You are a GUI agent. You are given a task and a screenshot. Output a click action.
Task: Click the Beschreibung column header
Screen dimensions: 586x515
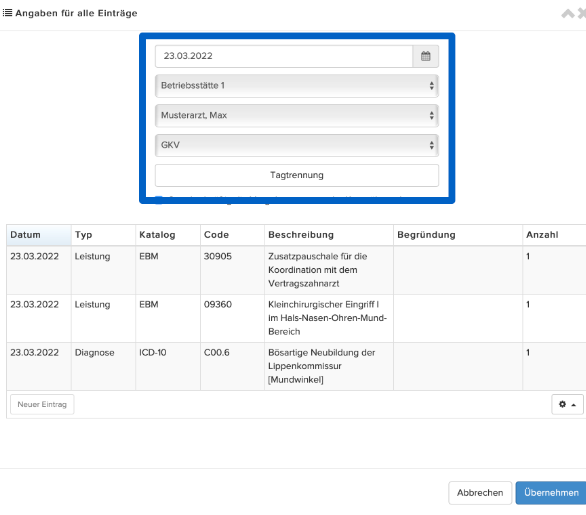[x=329, y=235]
